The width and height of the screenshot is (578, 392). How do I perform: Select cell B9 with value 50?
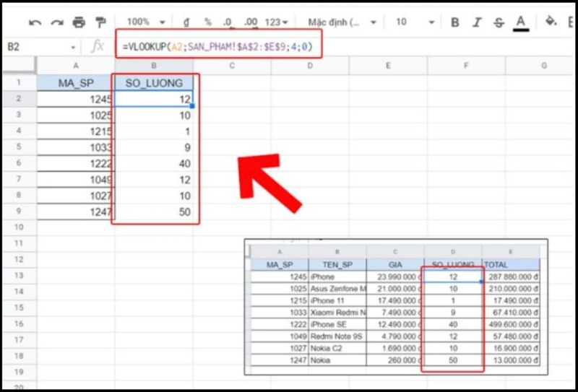[x=154, y=212]
